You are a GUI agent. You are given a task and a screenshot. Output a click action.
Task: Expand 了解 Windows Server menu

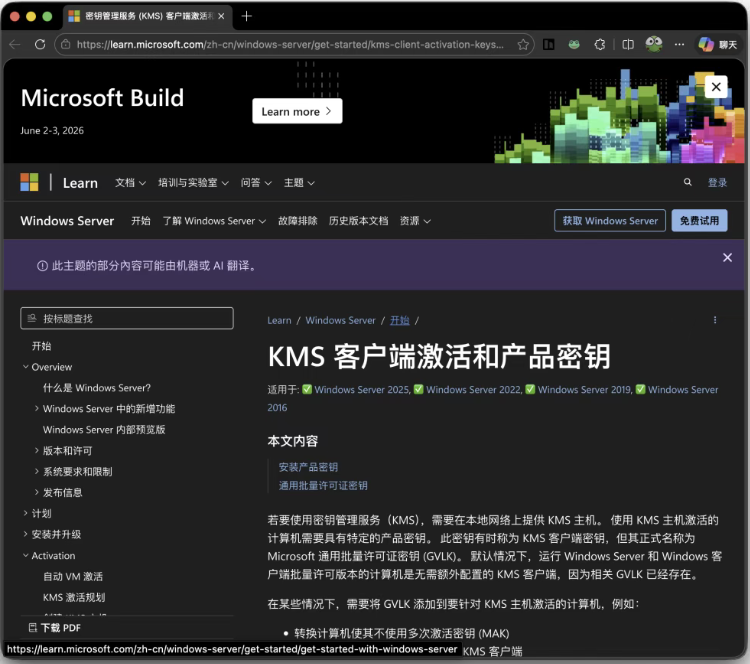214,221
